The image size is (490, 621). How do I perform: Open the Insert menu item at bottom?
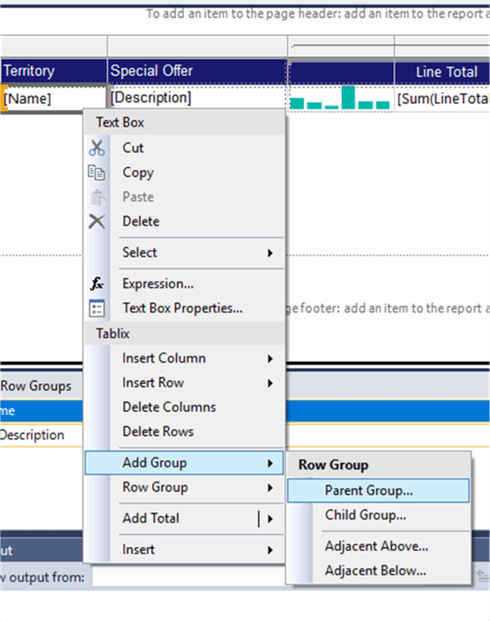[x=185, y=550]
